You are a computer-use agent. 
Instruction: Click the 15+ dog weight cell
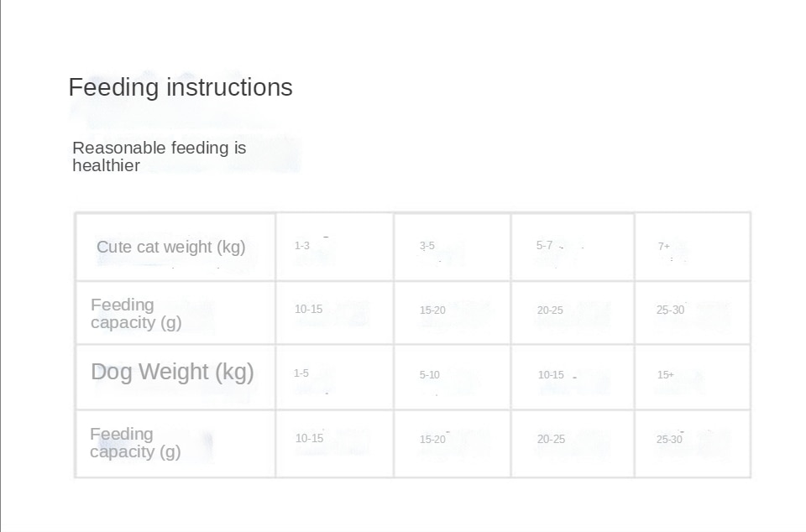(666, 375)
